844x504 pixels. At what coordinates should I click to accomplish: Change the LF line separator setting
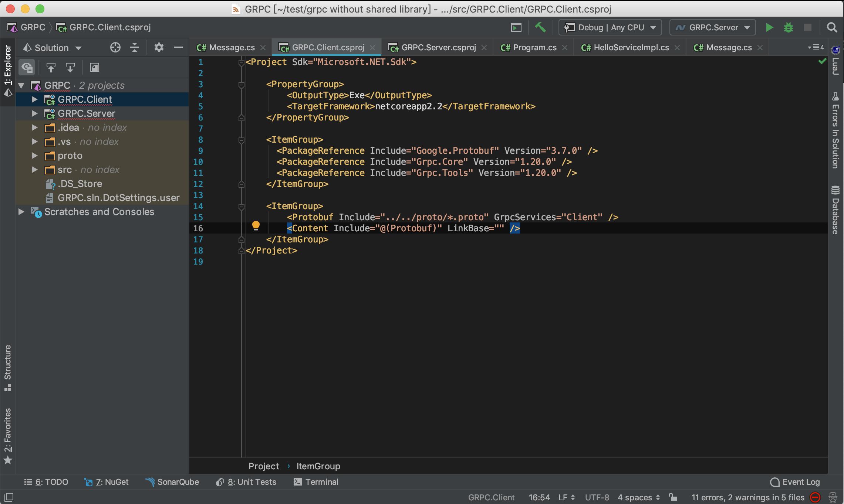[x=567, y=497]
